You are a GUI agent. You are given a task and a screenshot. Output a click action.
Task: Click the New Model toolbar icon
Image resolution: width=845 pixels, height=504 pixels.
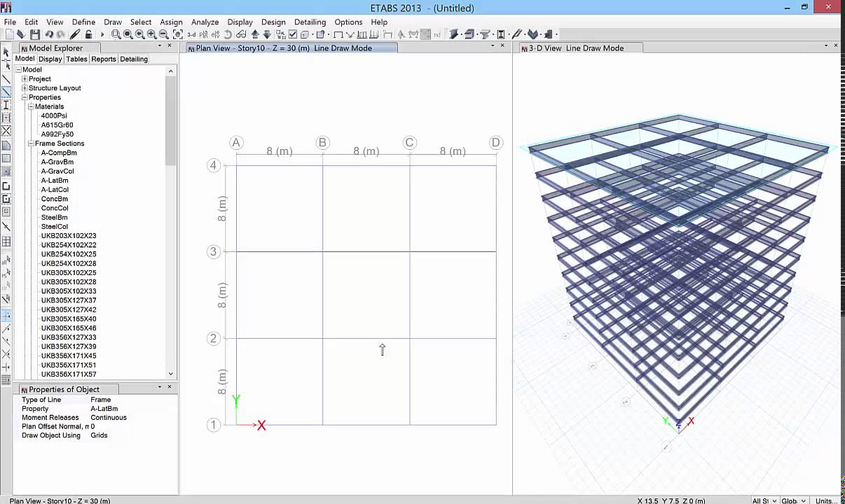9,34
